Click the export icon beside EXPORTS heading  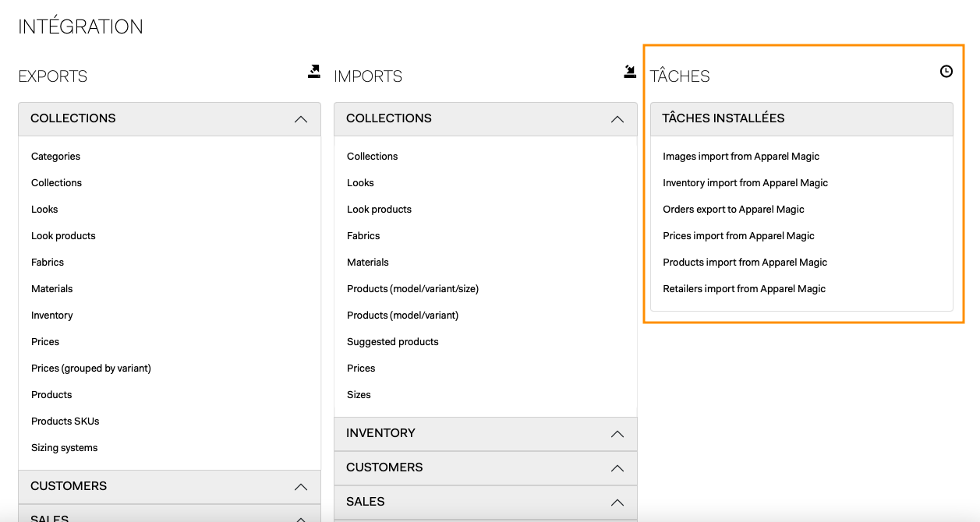point(314,72)
